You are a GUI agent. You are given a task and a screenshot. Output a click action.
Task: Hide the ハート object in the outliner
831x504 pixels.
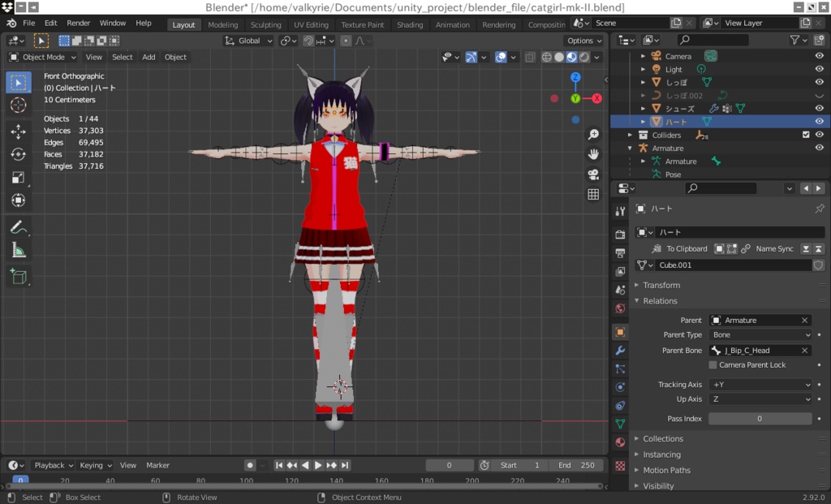(820, 121)
